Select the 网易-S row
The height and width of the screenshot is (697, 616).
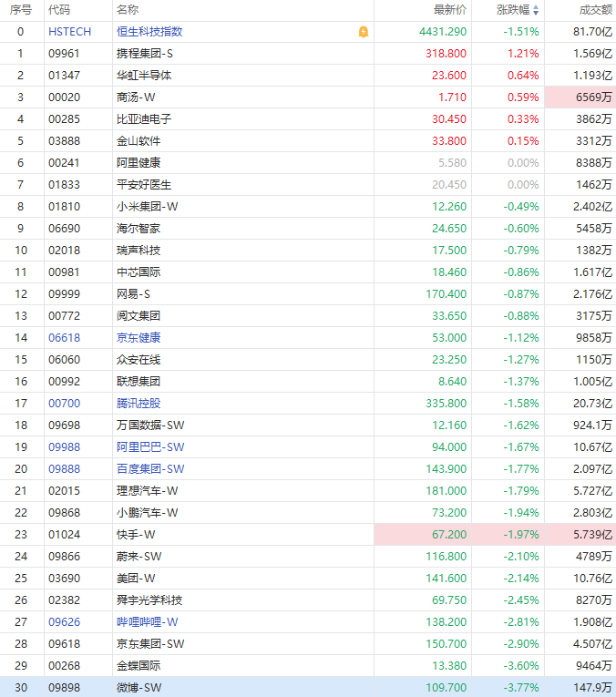[308, 293]
